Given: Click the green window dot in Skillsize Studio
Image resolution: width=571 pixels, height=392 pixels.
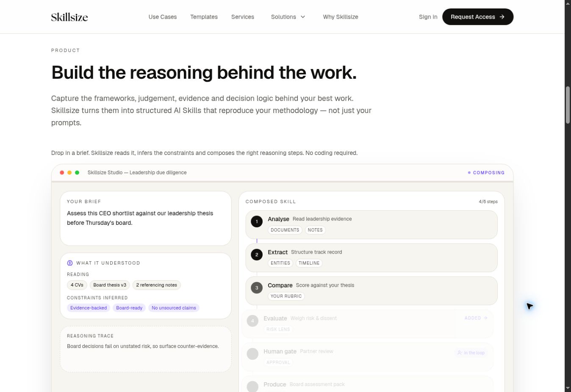Looking at the screenshot, I should click(77, 173).
